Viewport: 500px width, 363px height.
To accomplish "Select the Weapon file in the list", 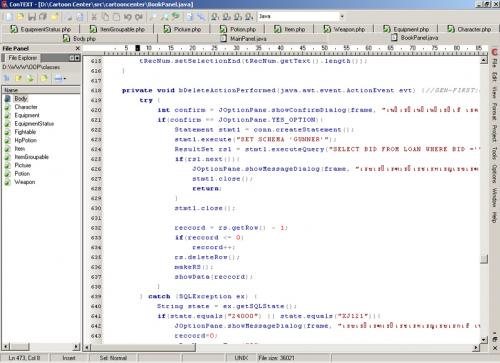I will tap(25, 182).
